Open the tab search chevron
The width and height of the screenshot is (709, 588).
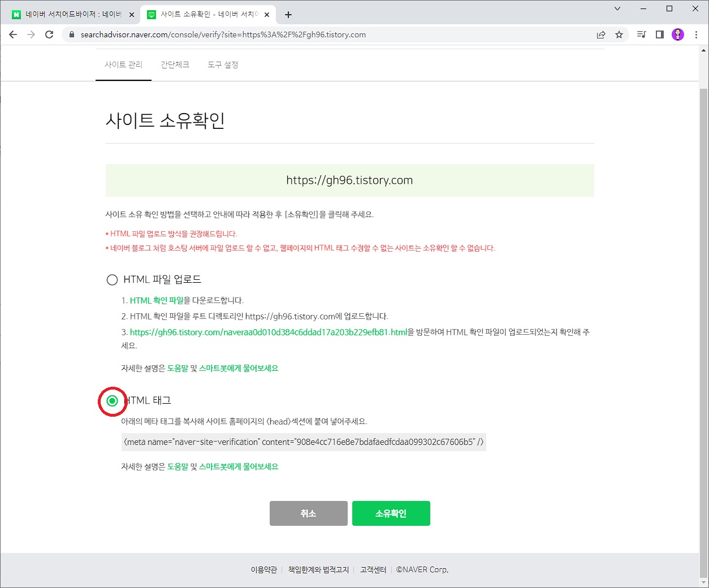(x=617, y=8)
